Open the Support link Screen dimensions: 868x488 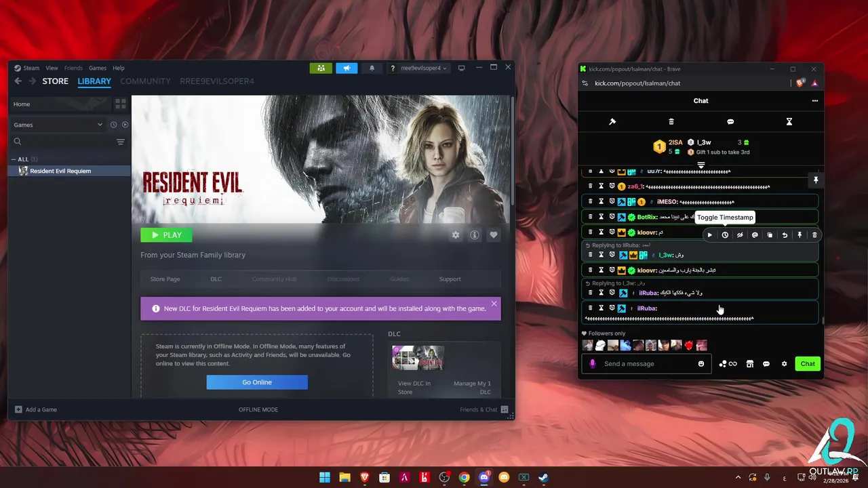(450, 279)
